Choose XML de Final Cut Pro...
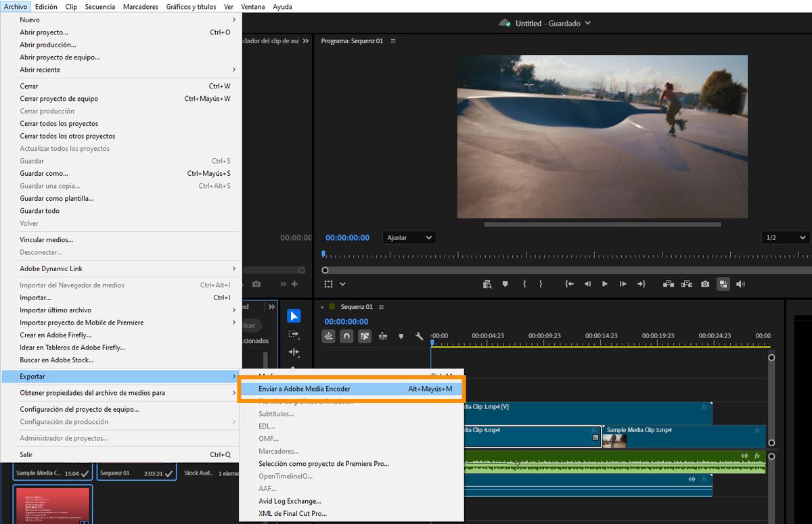The image size is (812, 524). pyautogui.click(x=351, y=514)
